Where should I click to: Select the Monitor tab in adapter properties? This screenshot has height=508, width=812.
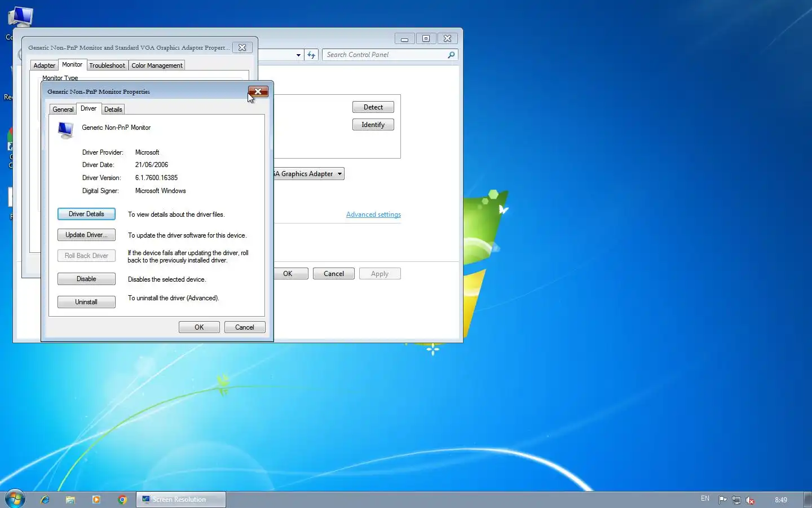pyautogui.click(x=72, y=64)
